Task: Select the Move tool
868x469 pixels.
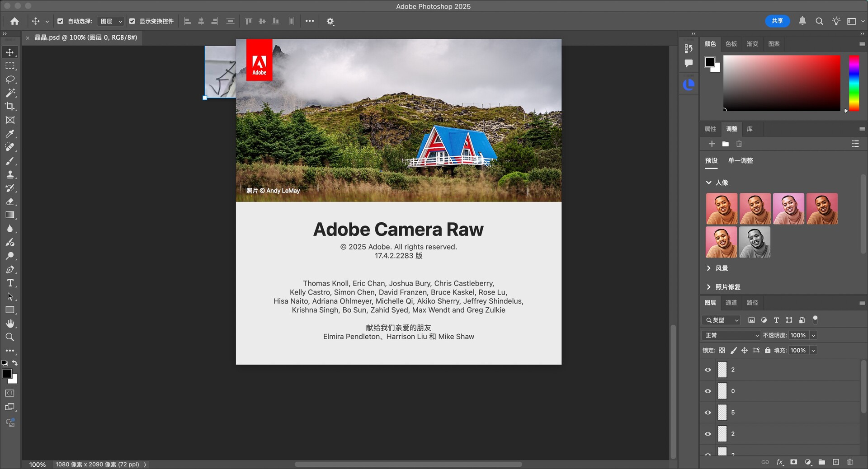Action: pyautogui.click(x=10, y=52)
